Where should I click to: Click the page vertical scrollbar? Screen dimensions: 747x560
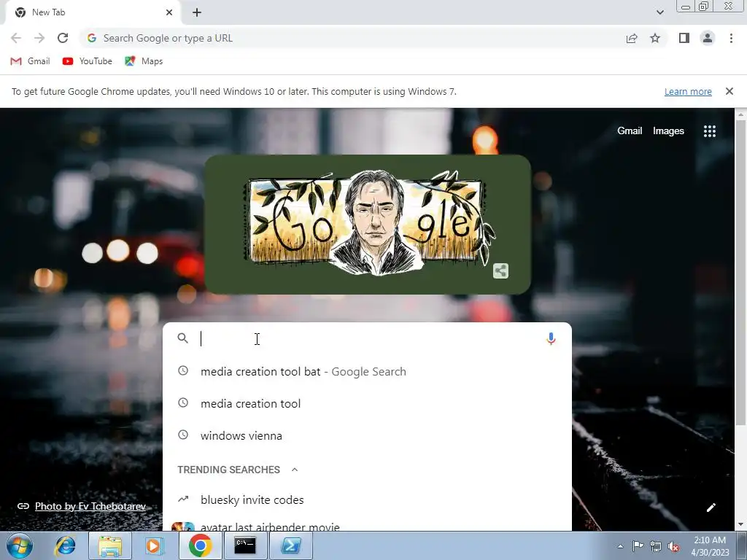point(740,271)
